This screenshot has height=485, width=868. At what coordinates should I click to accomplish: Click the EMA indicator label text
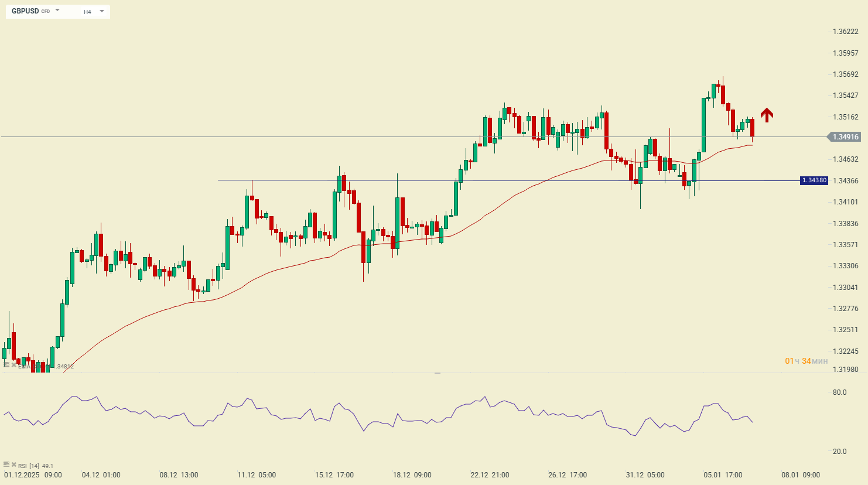(x=23, y=367)
